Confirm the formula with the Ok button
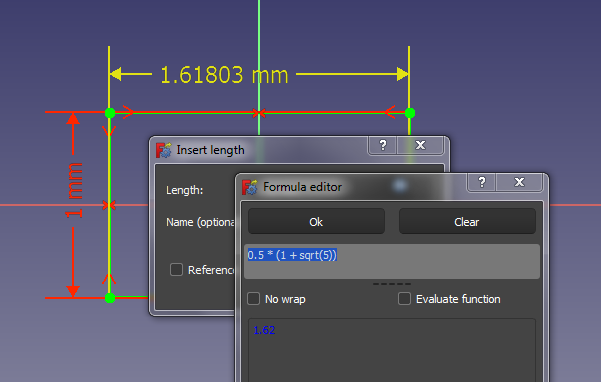This screenshot has height=382, width=601. click(316, 221)
